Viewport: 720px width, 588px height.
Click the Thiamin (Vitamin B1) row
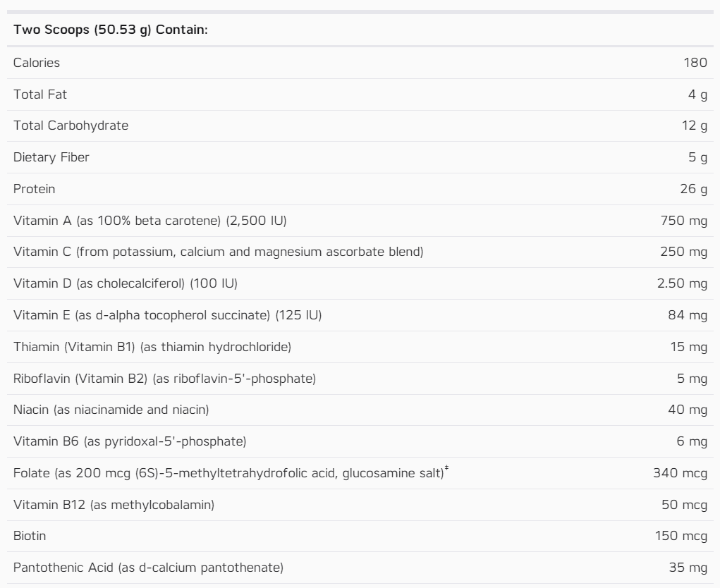(360, 347)
